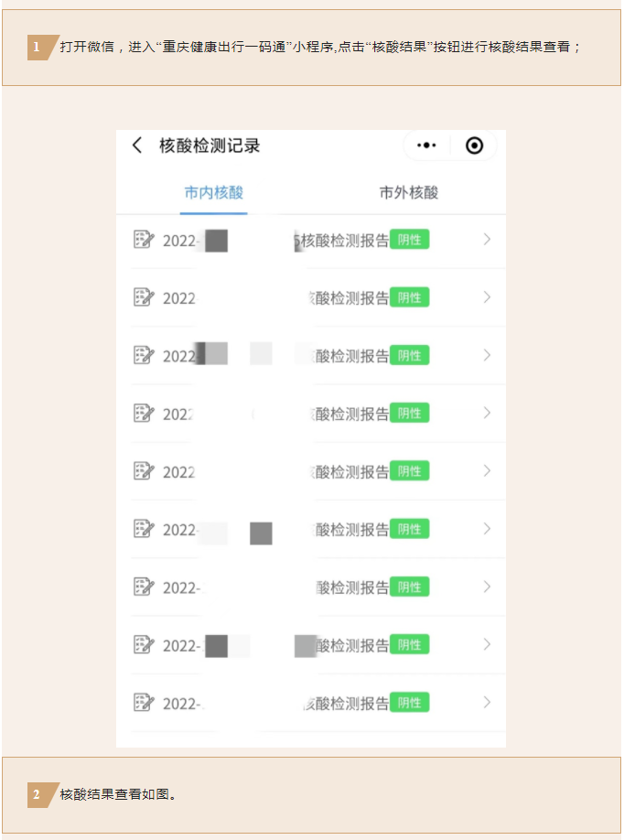Open the second 酸检测报告 entry text

point(350,298)
